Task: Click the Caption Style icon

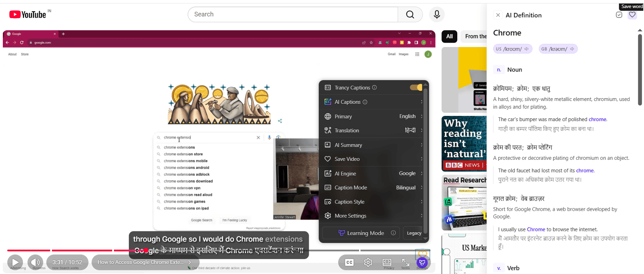Action: (328, 202)
